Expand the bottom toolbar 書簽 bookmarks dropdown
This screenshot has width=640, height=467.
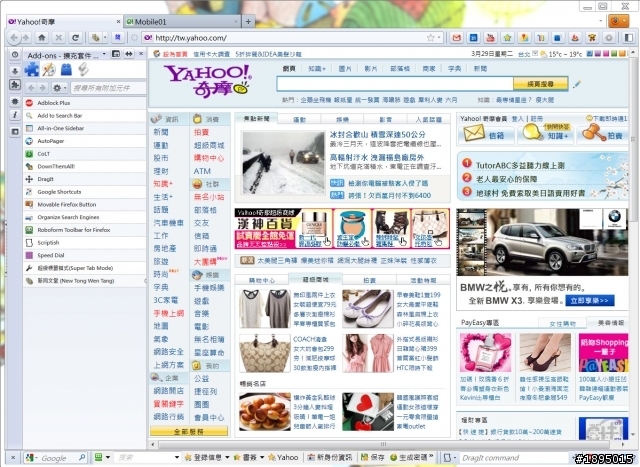pyautogui.click(x=261, y=458)
